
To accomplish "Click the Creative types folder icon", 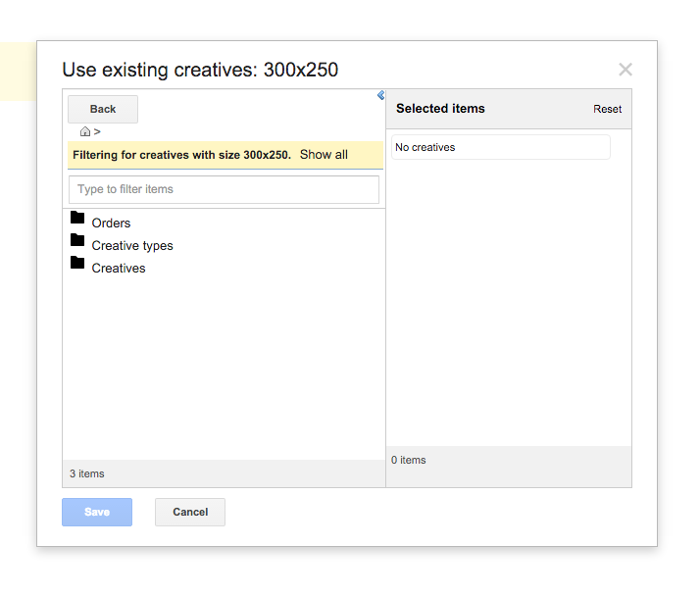I will coord(77,240).
